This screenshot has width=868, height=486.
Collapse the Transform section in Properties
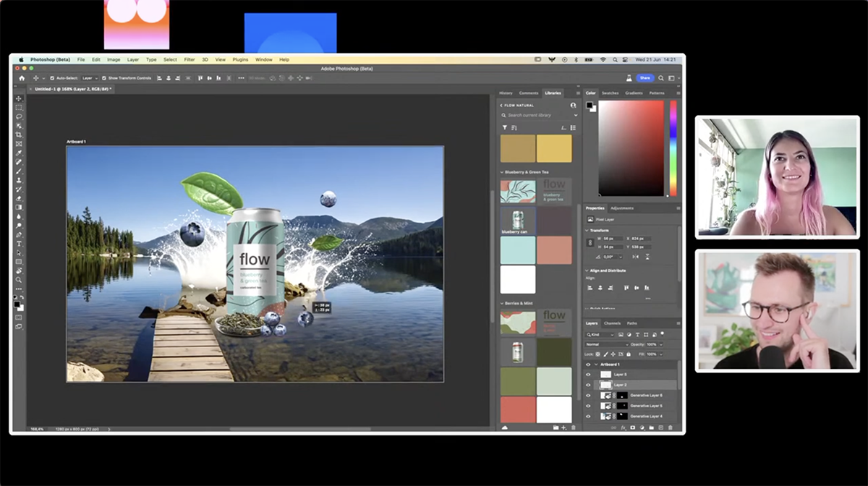[587, 230]
